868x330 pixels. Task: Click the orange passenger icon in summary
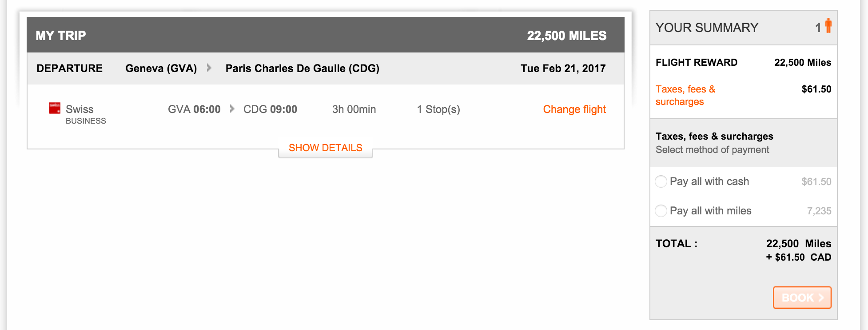point(828,25)
